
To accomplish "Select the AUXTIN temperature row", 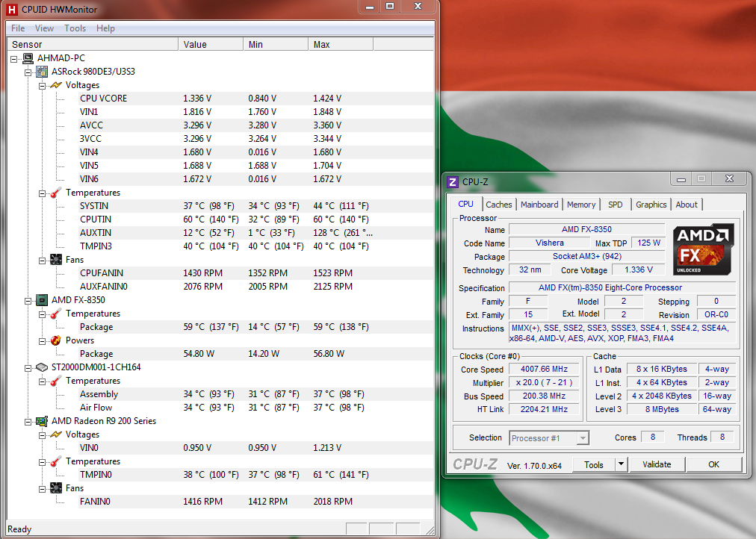I will pos(255,233).
